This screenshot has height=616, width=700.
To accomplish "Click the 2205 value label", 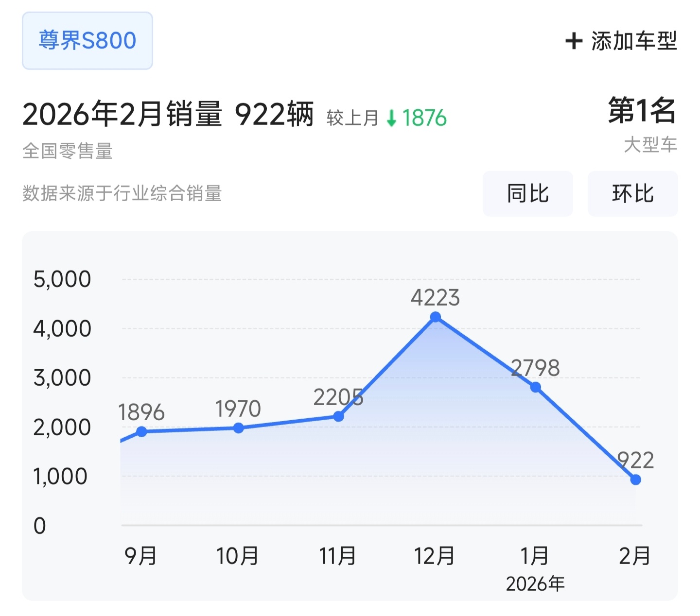I will [x=338, y=397].
